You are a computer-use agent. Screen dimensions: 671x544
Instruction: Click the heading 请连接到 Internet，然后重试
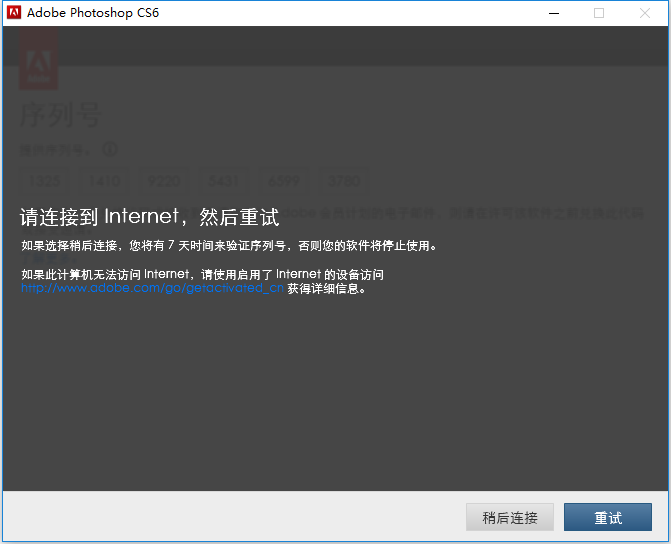pyautogui.click(x=149, y=217)
